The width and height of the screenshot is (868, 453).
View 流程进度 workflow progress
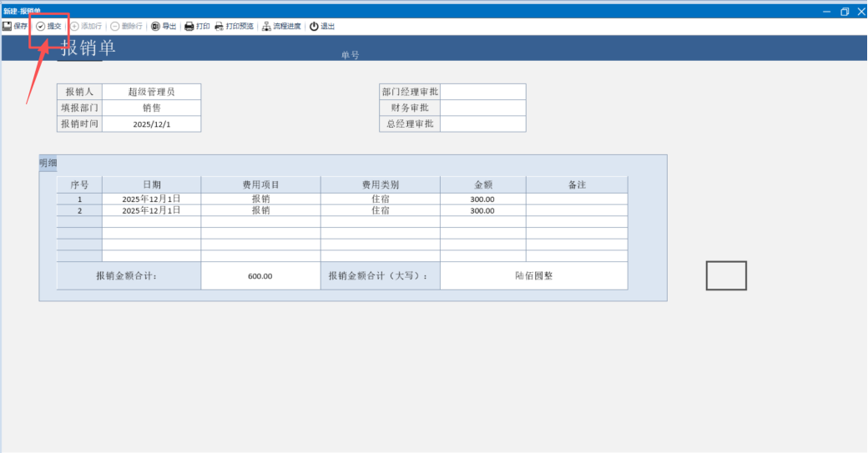(x=281, y=26)
